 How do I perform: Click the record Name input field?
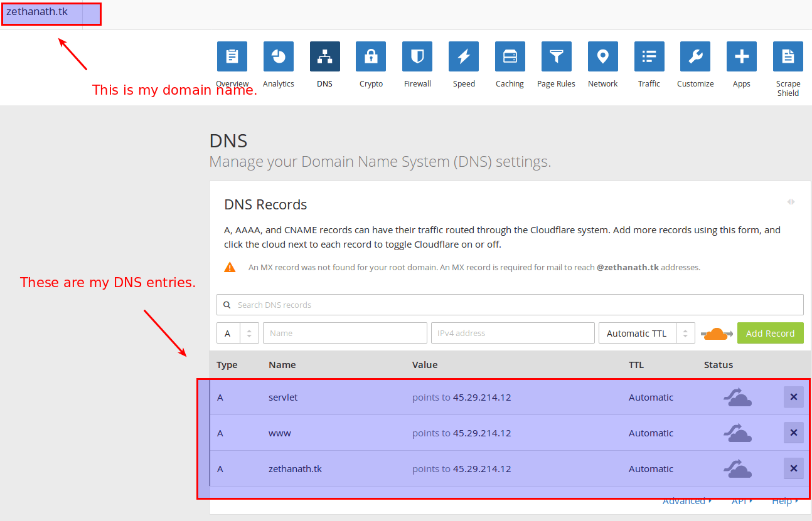coord(345,333)
